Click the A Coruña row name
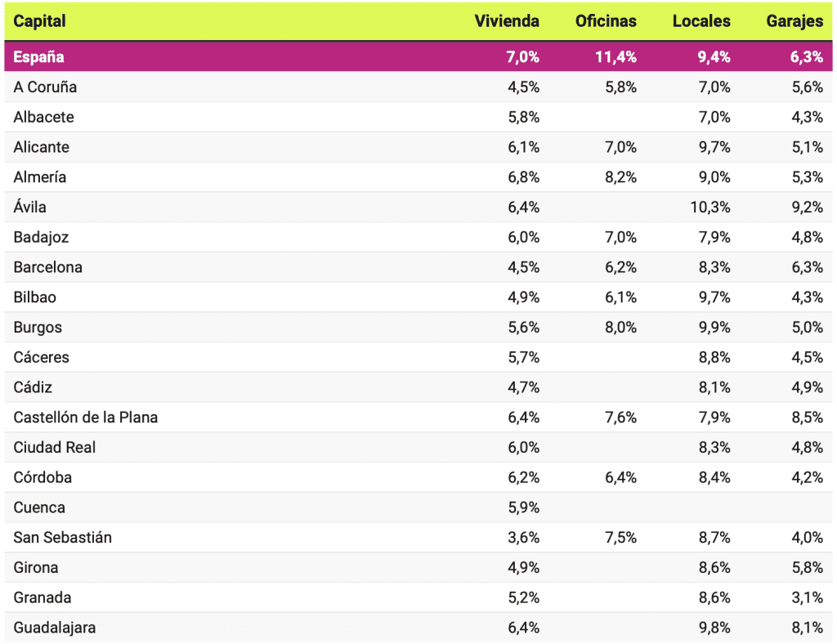The image size is (837, 644). (x=45, y=87)
